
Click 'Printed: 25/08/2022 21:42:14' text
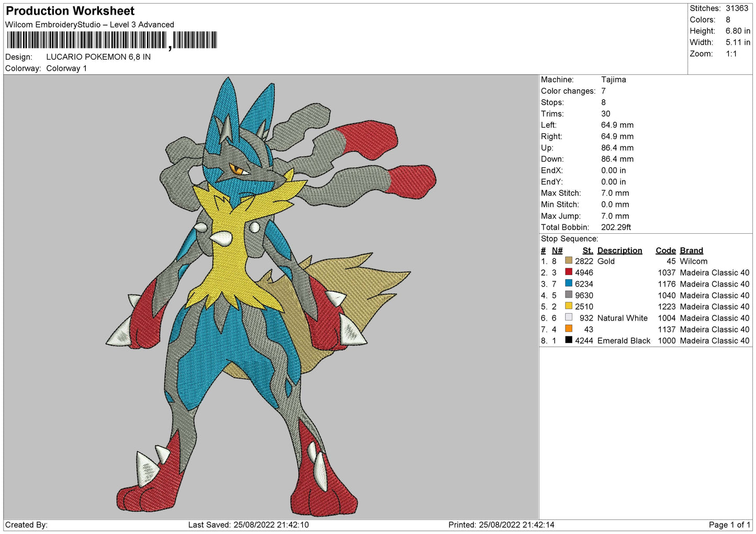(x=501, y=525)
